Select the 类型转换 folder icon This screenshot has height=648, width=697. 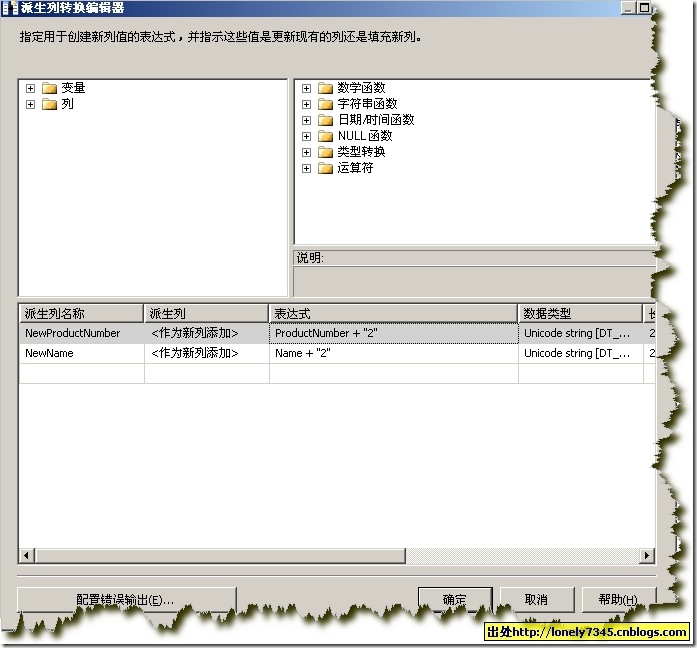click(x=325, y=152)
